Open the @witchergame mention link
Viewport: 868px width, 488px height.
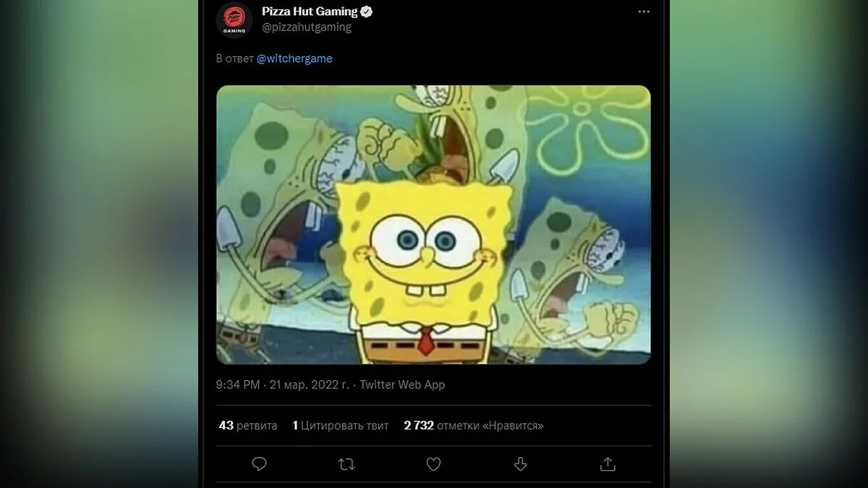(x=294, y=59)
